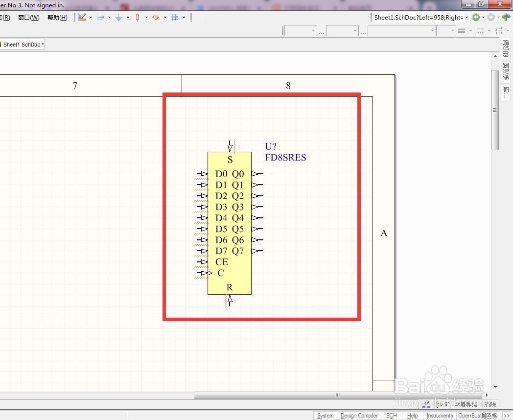The width and height of the screenshot is (513, 420).
Task: Select the alignment tools icon
Action: pyautogui.click(x=100, y=17)
